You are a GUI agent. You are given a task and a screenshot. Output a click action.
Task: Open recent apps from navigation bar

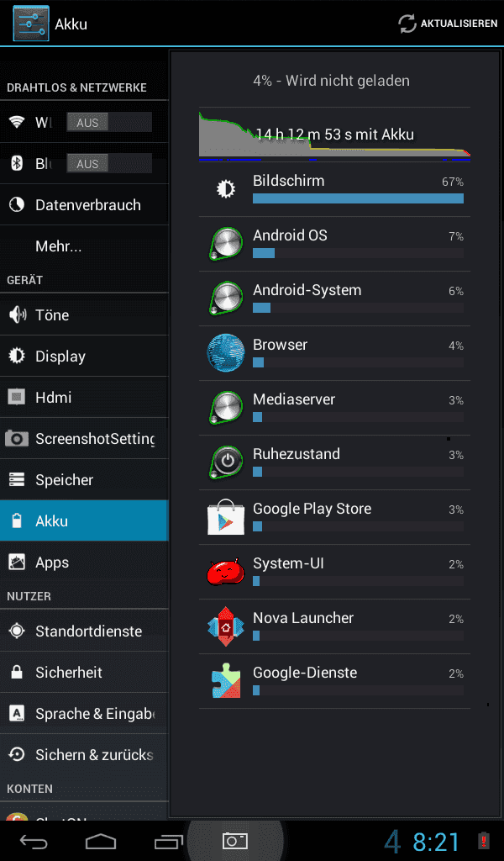pyautogui.click(x=168, y=841)
